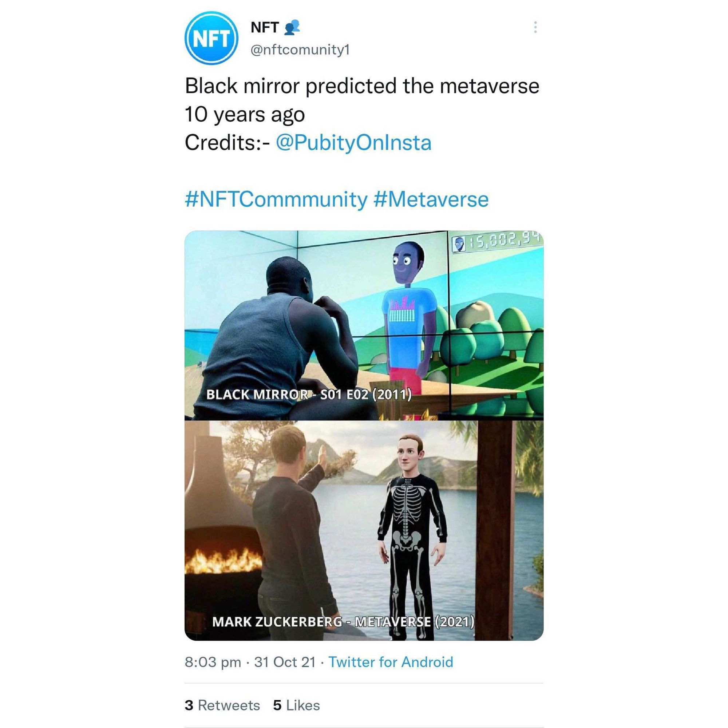Open the three-dot more options menu
This screenshot has height=728, width=728.
tap(535, 27)
